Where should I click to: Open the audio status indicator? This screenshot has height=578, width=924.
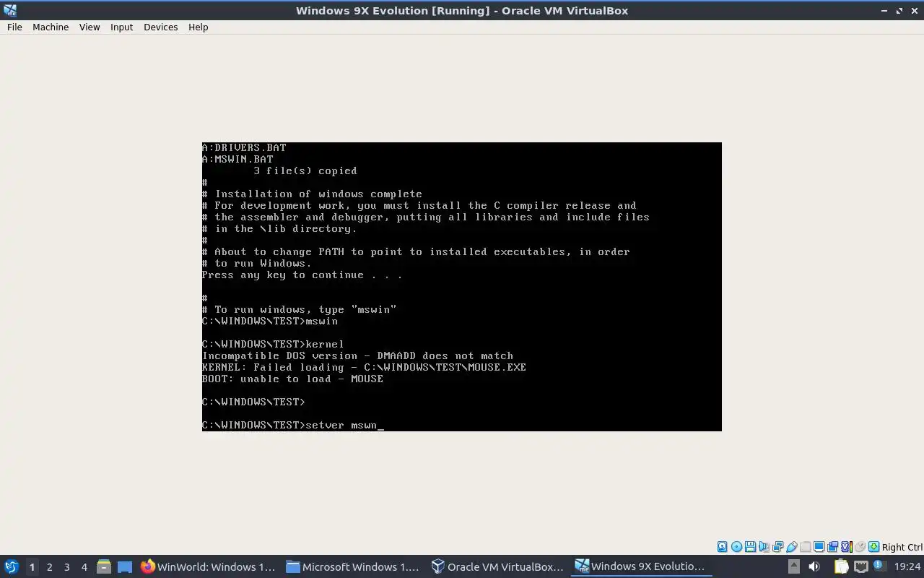[764, 547]
